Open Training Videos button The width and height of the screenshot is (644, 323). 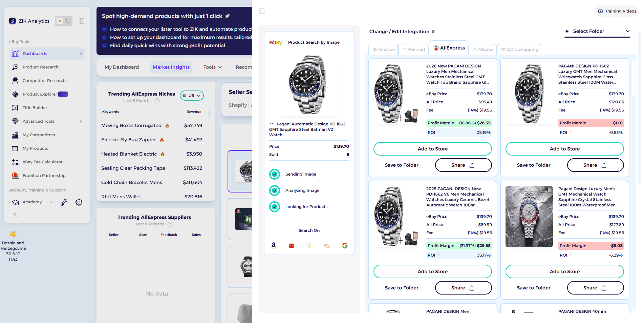coord(617,11)
